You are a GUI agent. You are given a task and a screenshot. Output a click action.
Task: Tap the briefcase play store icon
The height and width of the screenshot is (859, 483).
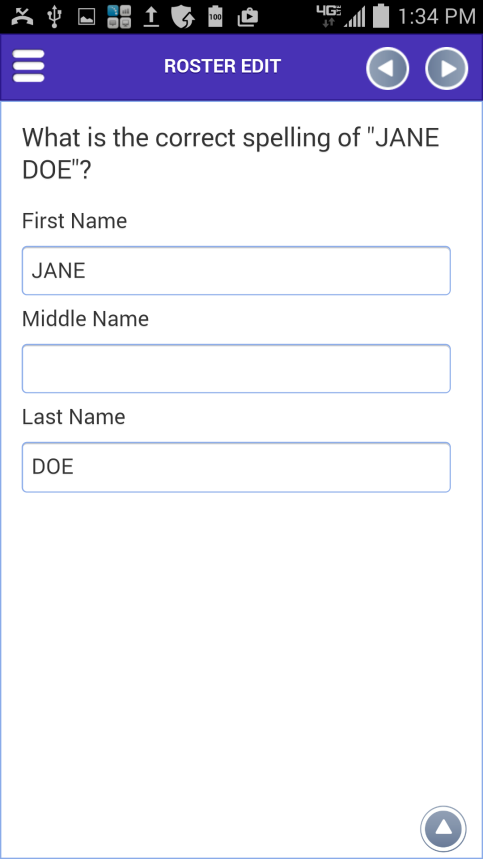(248, 18)
